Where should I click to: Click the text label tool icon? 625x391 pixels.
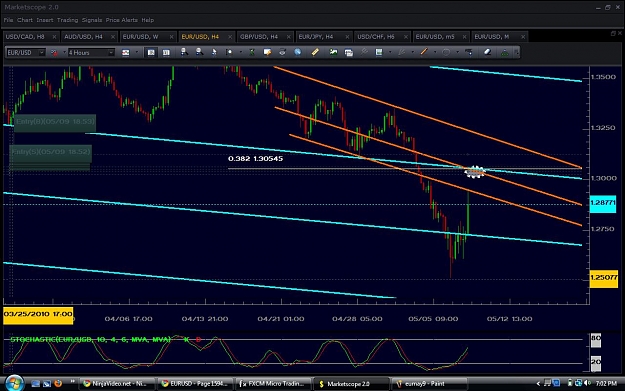point(469,52)
